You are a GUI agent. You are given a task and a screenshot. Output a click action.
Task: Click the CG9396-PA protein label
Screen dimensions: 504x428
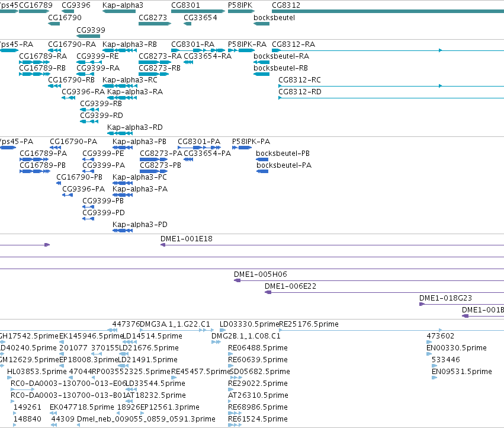pos(84,189)
